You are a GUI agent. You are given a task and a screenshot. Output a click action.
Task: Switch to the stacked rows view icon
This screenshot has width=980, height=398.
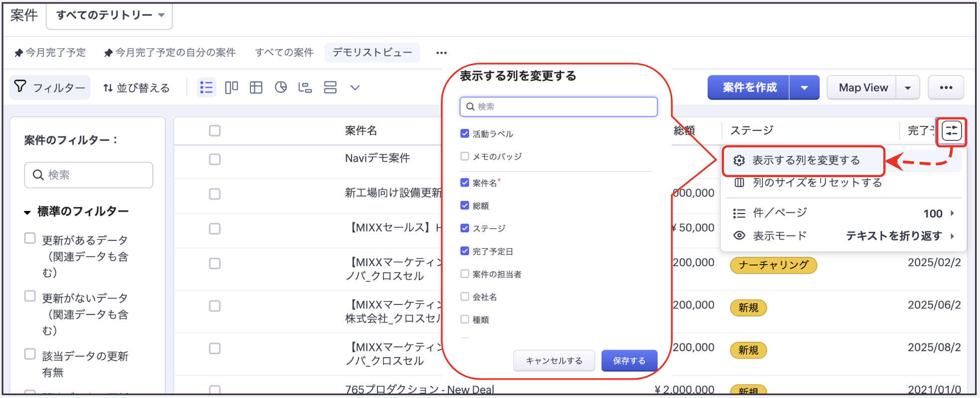pyautogui.click(x=330, y=88)
